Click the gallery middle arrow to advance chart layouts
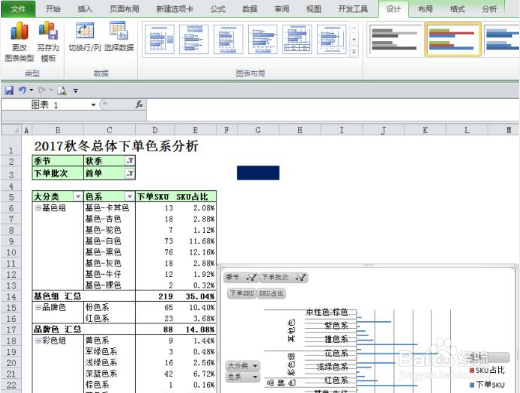 click(x=354, y=39)
